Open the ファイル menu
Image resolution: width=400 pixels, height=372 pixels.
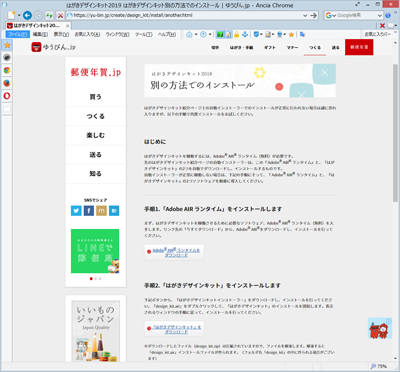pyautogui.click(x=17, y=34)
